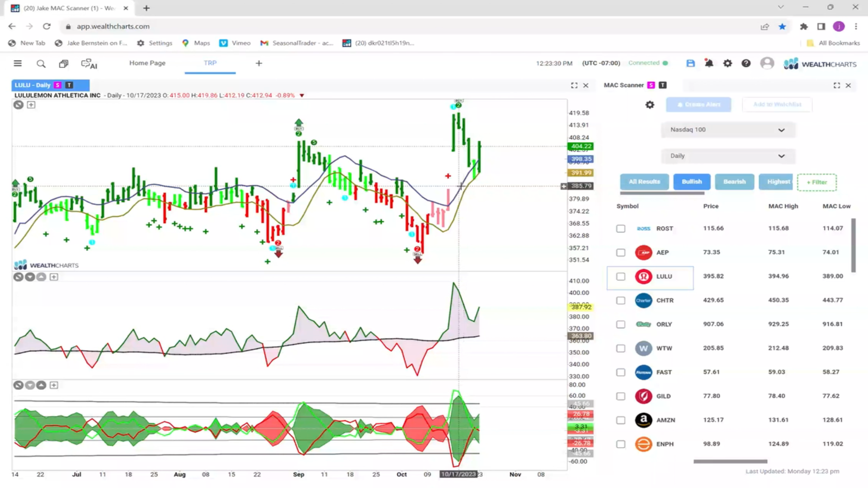Maximize the LULU chart panel
The image size is (868, 488).
[x=574, y=85]
